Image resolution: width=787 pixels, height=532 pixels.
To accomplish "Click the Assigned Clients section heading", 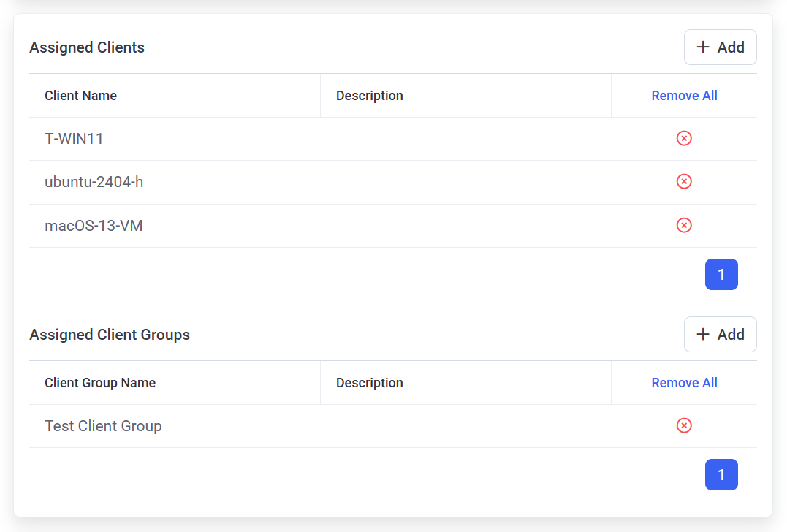I will [x=87, y=47].
